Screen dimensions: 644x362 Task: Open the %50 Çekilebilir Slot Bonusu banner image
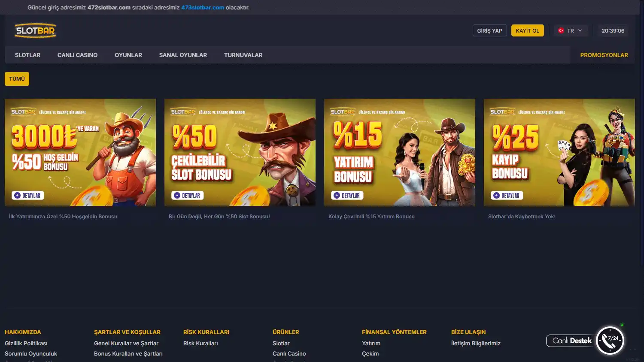240,152
